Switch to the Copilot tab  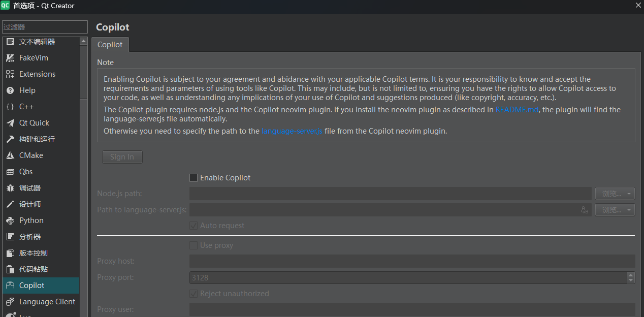pyautogui.click(x=110, y=45)
